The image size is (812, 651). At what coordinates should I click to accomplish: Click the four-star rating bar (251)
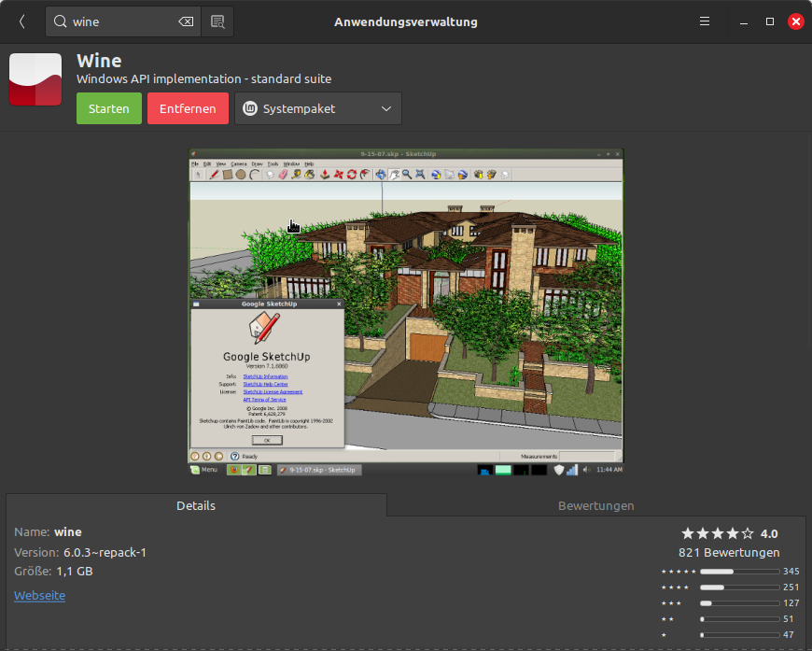pos(740,587)
